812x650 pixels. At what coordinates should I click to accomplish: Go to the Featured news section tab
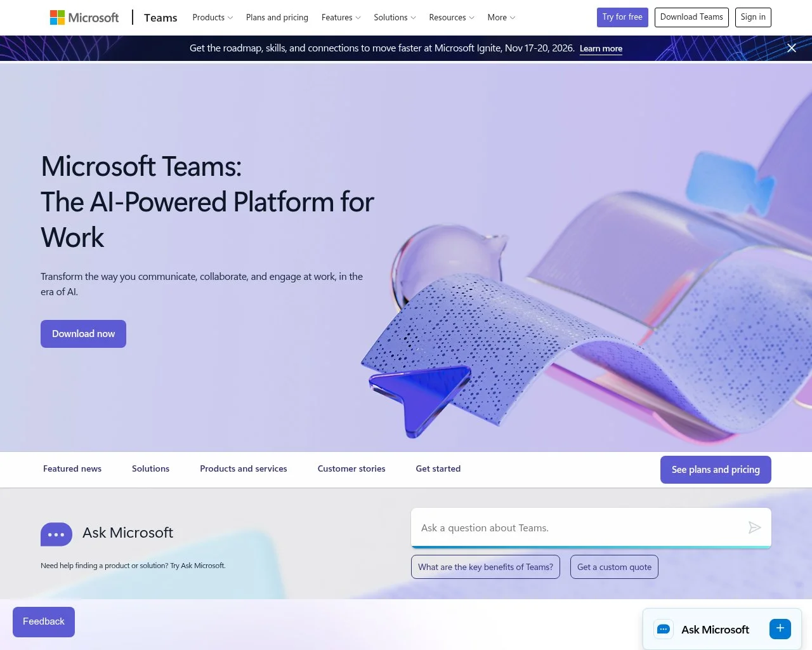click(x=72, y=469)
